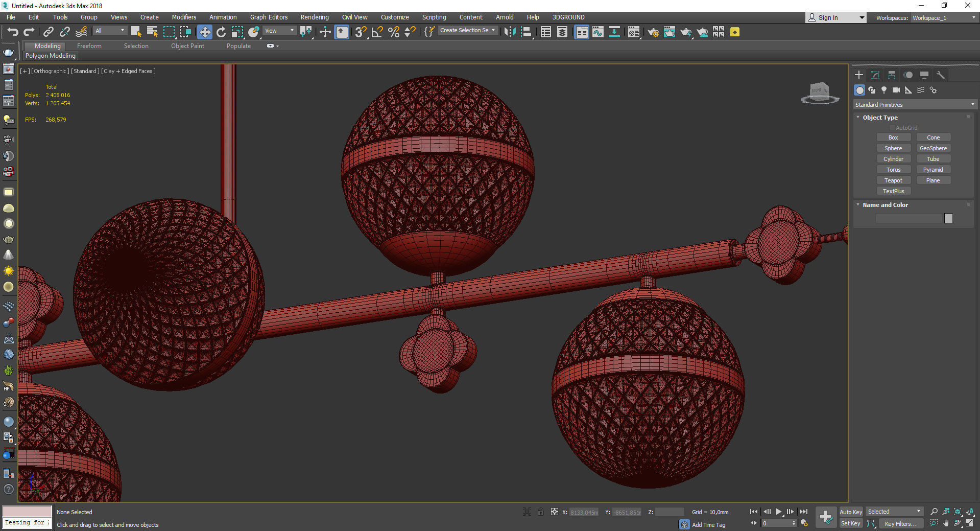This screenshot has height=531, width=980.
Task: Click Render in the Cloud icon
Action: [x=703, y=32]
